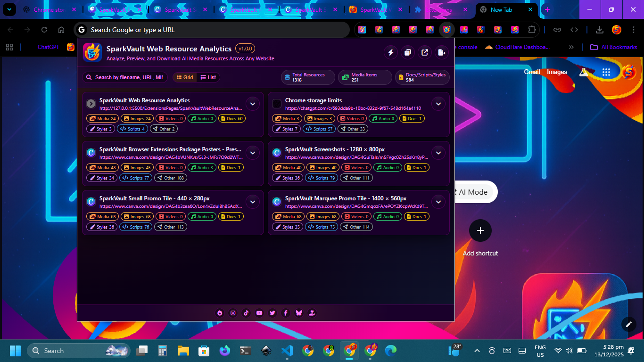Click the open-in-new-tab icon in SparkVault header
The width and height of the screenshot is (644, 362).
tap(425, 52)
